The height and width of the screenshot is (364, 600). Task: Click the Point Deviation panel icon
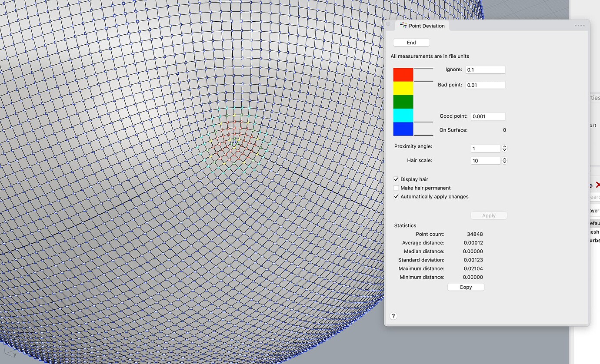click(x=403, y=25)
